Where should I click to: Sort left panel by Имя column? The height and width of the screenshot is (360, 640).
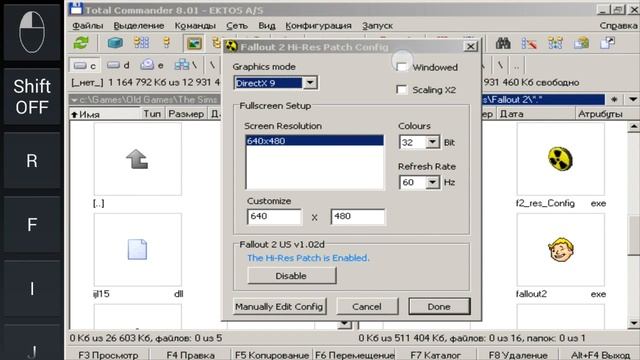(x=105, y=114)
